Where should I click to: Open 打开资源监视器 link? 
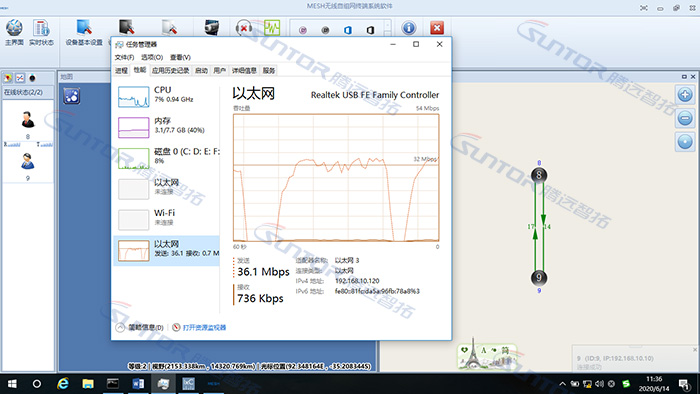pos(204,328)
